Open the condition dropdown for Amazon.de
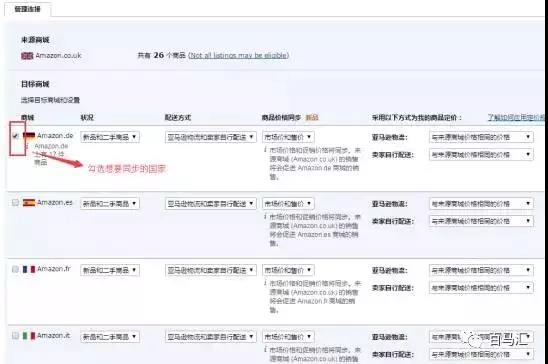 click(110, 137)
